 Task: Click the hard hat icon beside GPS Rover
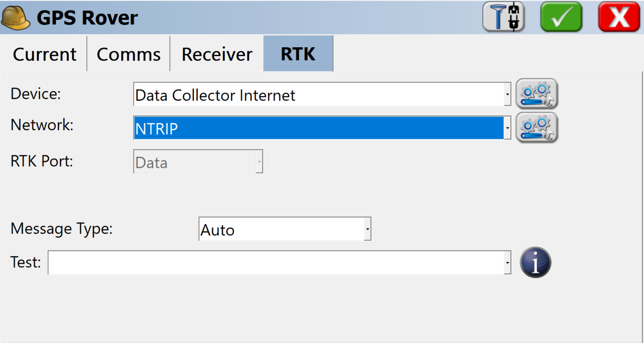tap(16, 18)
